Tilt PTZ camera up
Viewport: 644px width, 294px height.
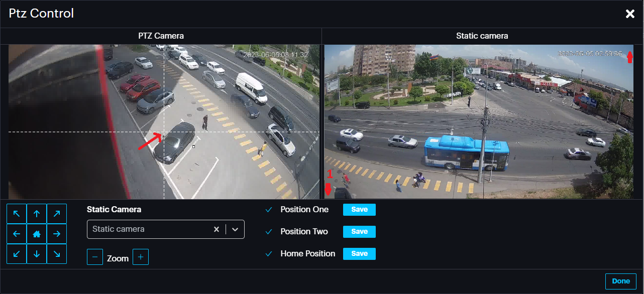click(37, 214)
